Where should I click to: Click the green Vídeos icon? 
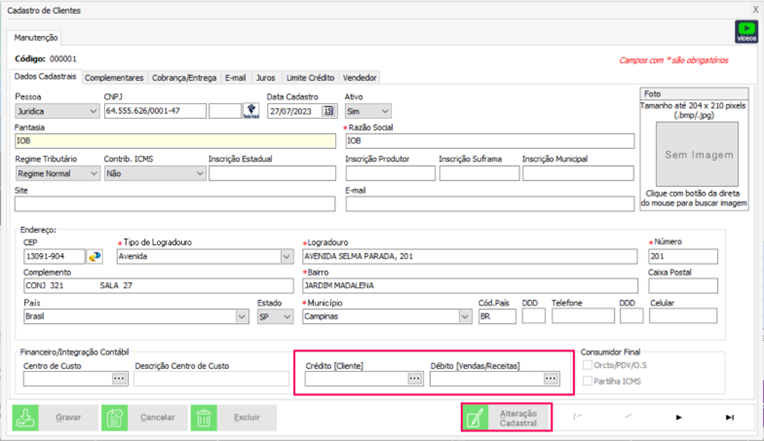746,31
